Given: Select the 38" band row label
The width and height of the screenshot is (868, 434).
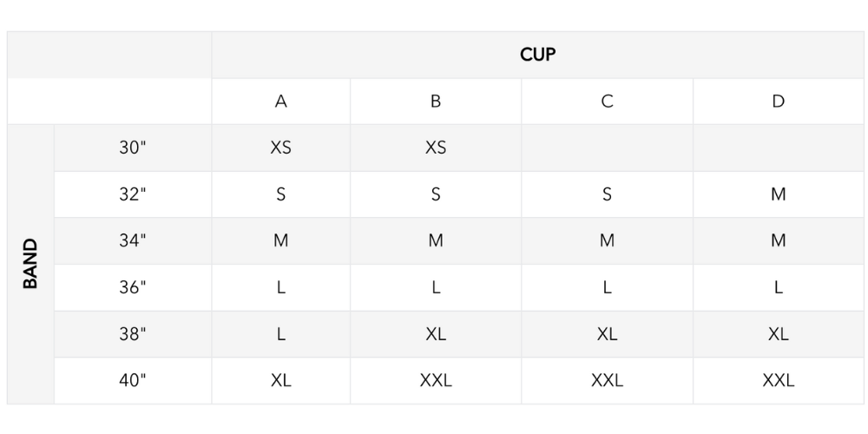Looking at the screenshot, I should [132, 334].
